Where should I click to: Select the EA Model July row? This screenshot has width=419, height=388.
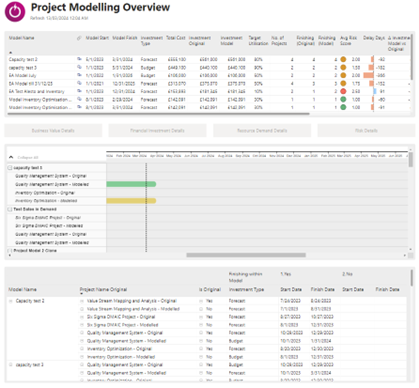tap(208, 75)
